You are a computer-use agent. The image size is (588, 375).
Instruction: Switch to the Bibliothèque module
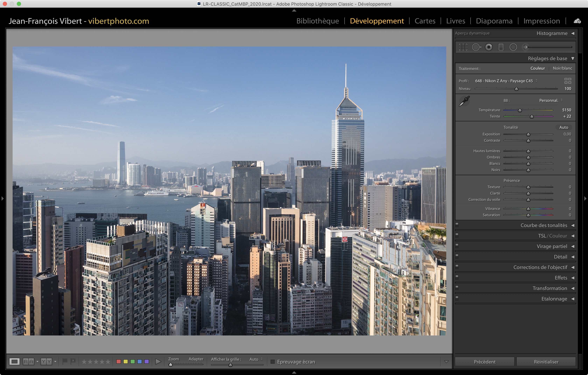click(317, 21)
